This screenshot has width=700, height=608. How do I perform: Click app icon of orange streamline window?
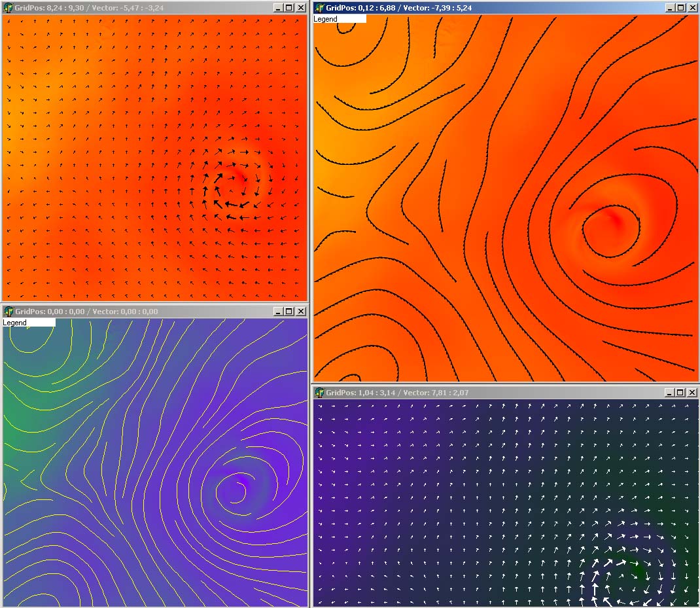click(320, 8)
